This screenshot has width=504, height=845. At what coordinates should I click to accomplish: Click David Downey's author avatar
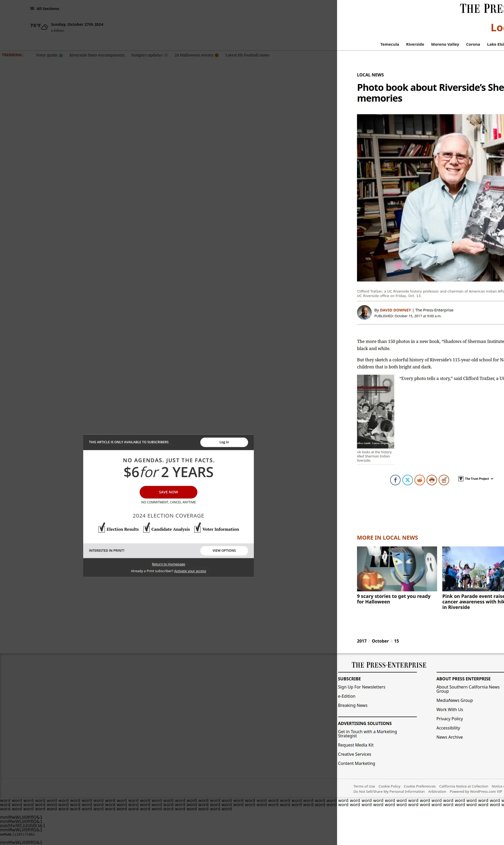click(364, 312)
